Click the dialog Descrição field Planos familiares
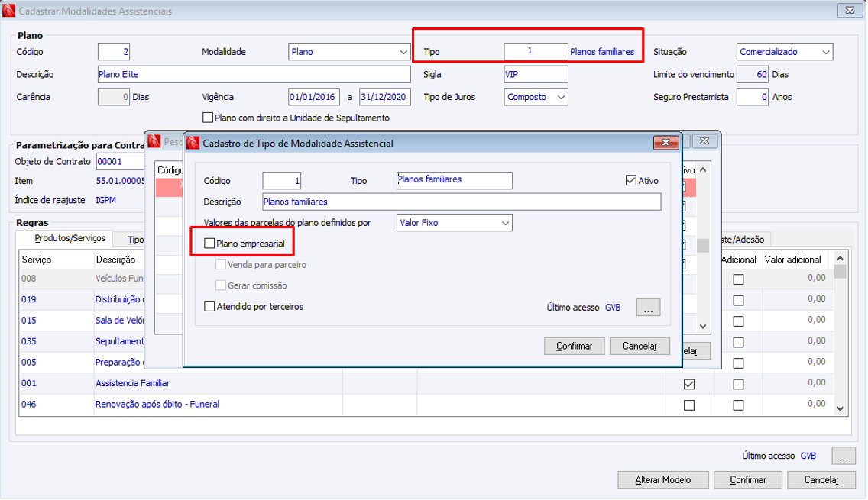 (x=462, y=202)
